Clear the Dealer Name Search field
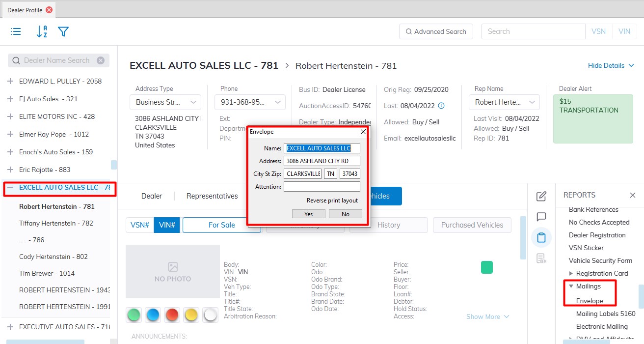 [x=101, y=60]
